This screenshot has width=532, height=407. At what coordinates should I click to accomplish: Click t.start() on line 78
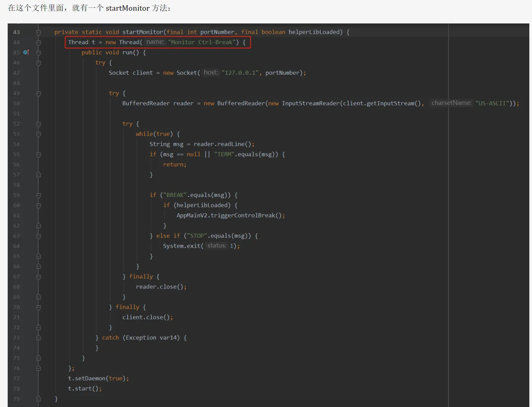pos(83,388)
